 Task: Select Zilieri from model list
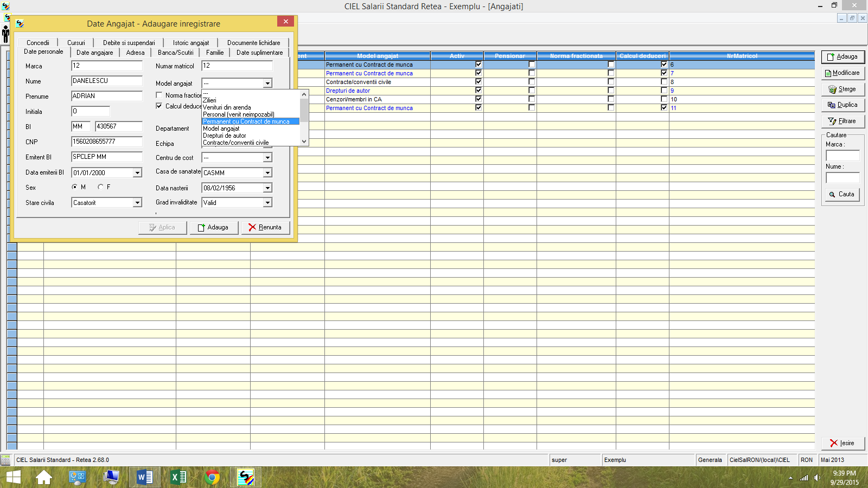click(251, 100)
